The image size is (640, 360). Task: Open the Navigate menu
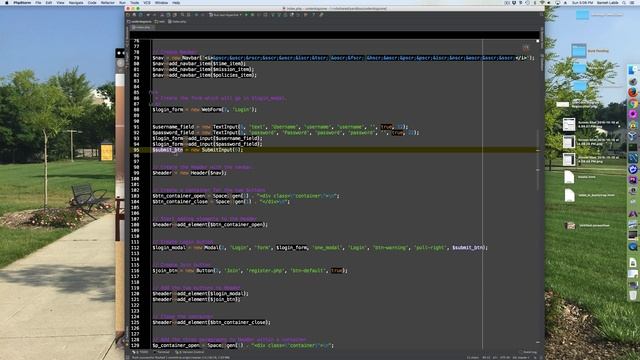[x=76, y=2]
